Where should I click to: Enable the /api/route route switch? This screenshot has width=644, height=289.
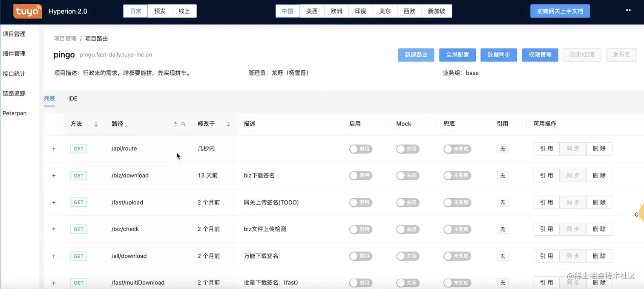pos(361,149)
